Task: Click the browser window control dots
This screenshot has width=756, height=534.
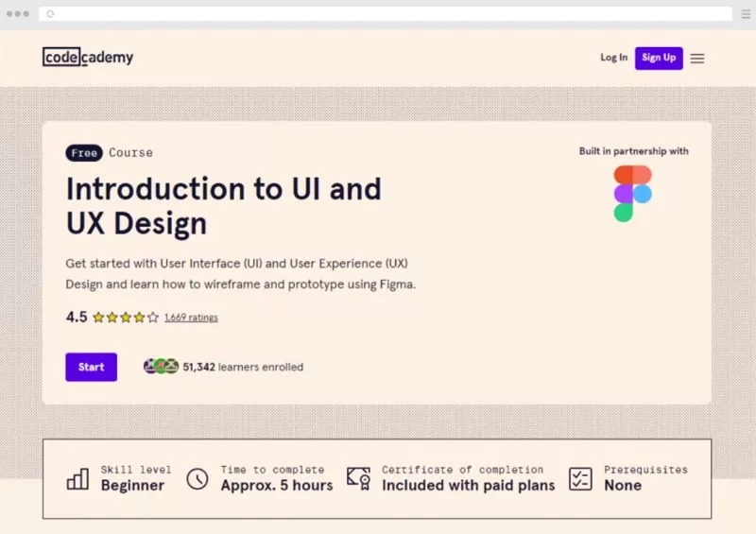Action: pyautogui.click(x=18, y=14)
